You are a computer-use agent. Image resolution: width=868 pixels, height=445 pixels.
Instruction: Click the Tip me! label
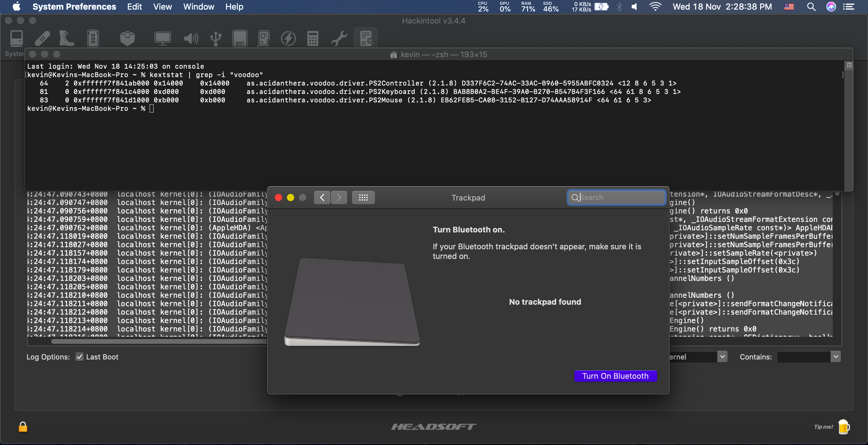[x=823, y=427]
